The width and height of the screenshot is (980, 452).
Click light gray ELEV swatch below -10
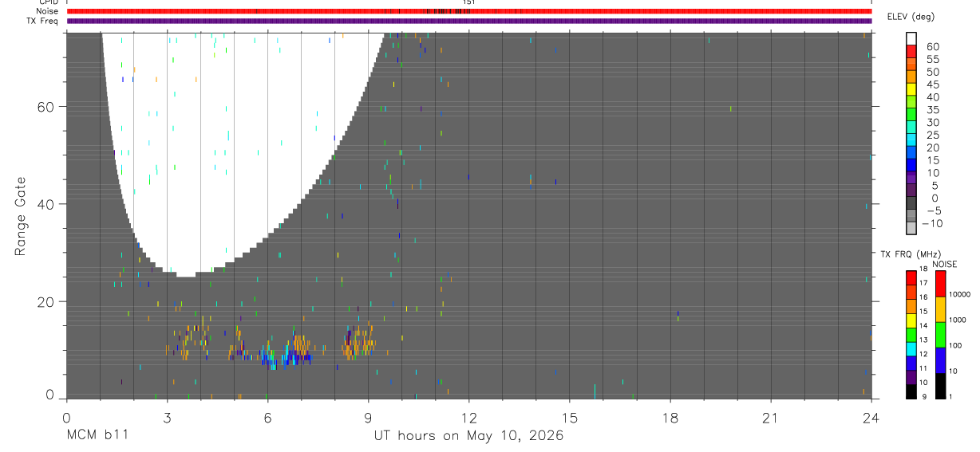click(x=911, y=229)
